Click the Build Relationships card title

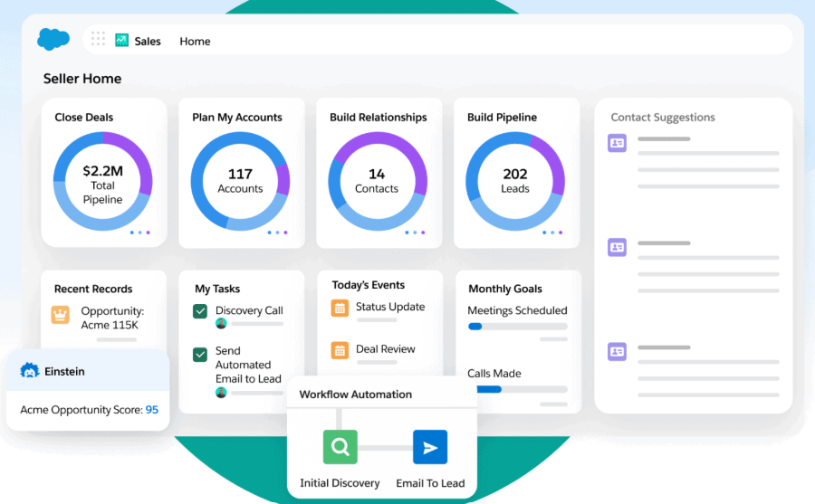tap(379, 118)
